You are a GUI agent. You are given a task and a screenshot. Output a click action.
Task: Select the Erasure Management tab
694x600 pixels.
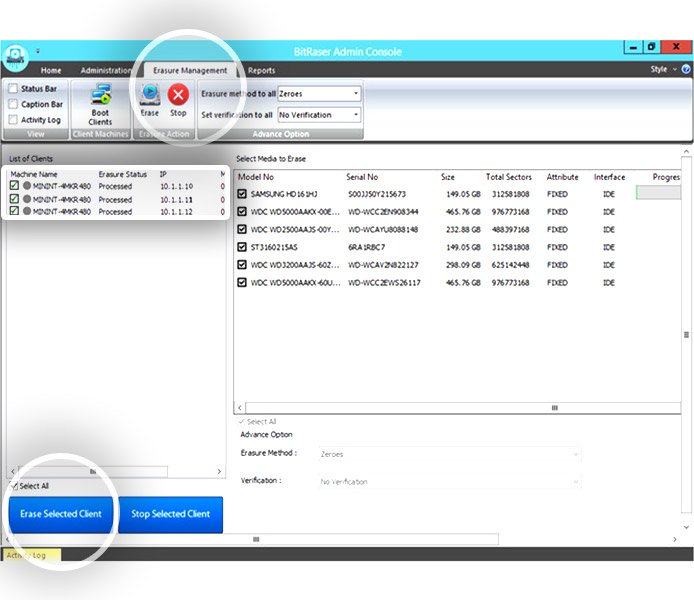[x=190, y=70]
